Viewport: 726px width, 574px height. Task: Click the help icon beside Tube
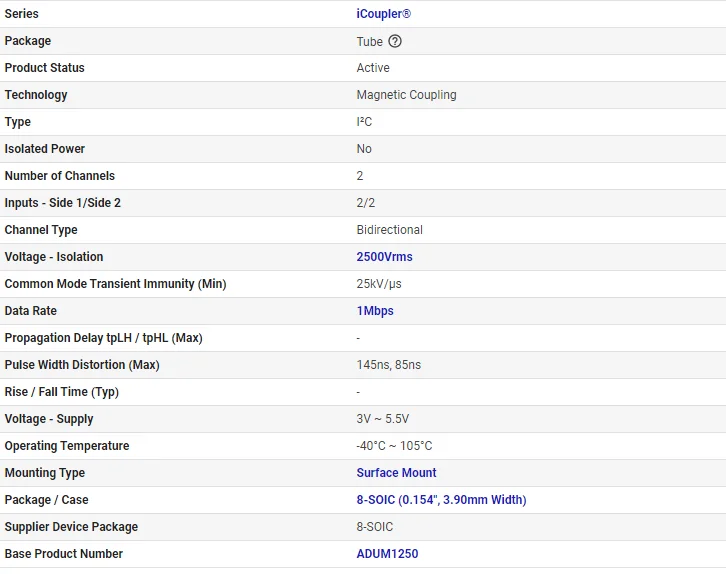click(395, 41)
